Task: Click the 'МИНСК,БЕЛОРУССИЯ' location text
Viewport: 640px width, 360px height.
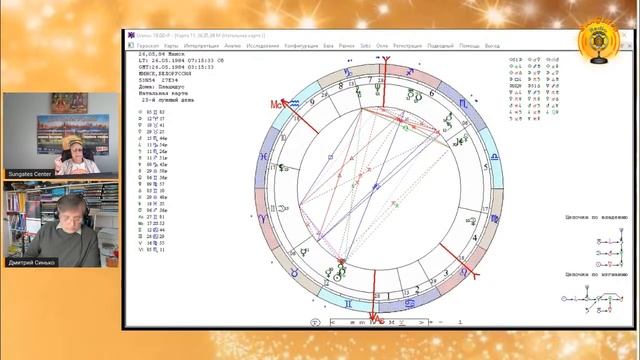Action: 165,73
